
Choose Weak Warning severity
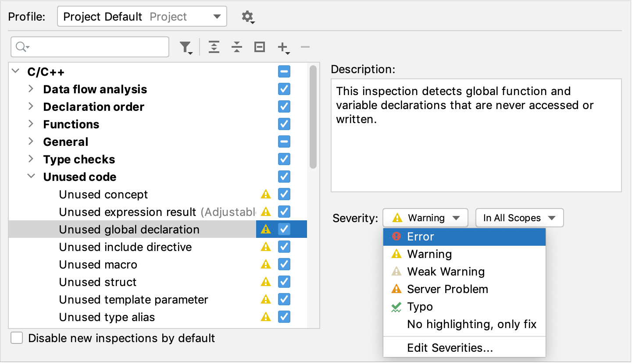click(x=464, y=272)
